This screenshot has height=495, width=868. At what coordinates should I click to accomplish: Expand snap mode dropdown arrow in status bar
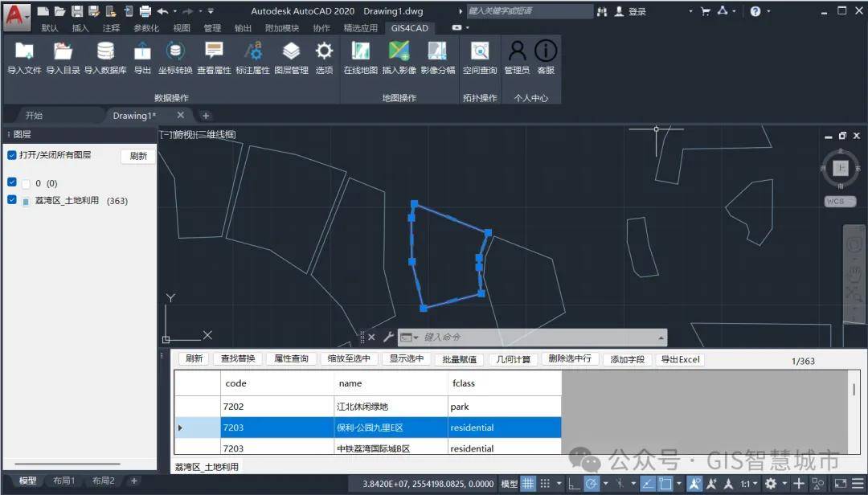point(559,484)
